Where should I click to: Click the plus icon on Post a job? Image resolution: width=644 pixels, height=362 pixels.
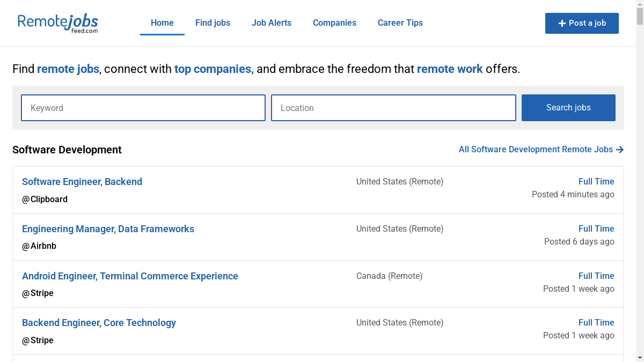pyautogui.click(x=562, y=24)
